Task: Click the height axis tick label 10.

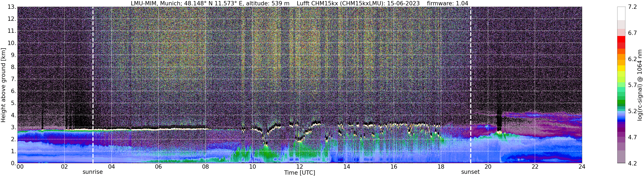Action: click(x=12, y=43)
